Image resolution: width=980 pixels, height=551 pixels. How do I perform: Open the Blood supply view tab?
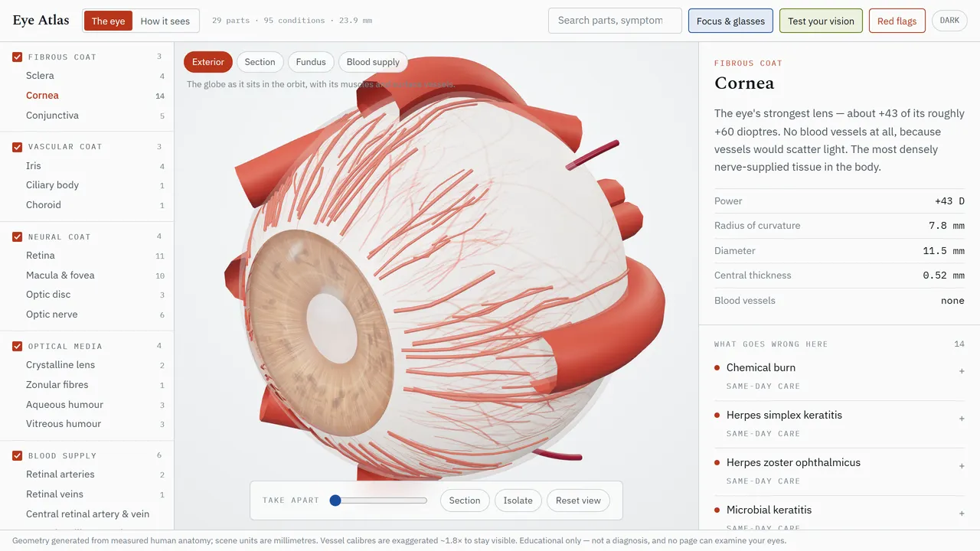click(373, 62)
